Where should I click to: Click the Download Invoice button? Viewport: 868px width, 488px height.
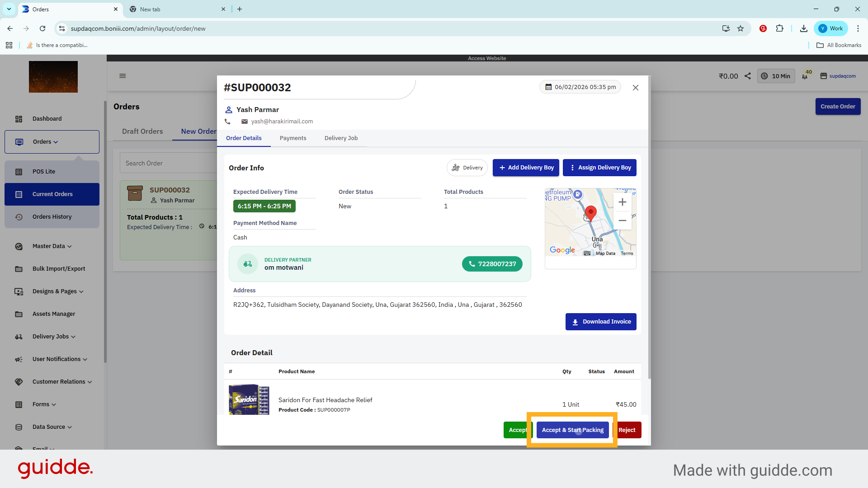tap(600, 322)
